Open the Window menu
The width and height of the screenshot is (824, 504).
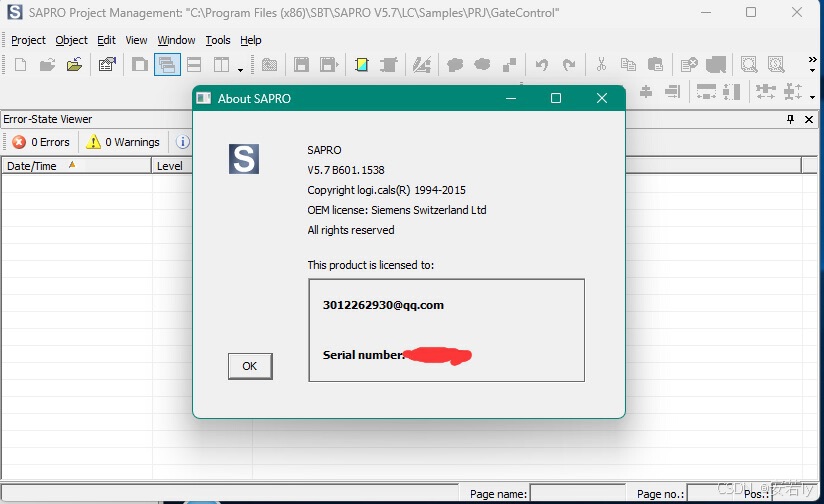pyautogui.click(x=176, y=40)
